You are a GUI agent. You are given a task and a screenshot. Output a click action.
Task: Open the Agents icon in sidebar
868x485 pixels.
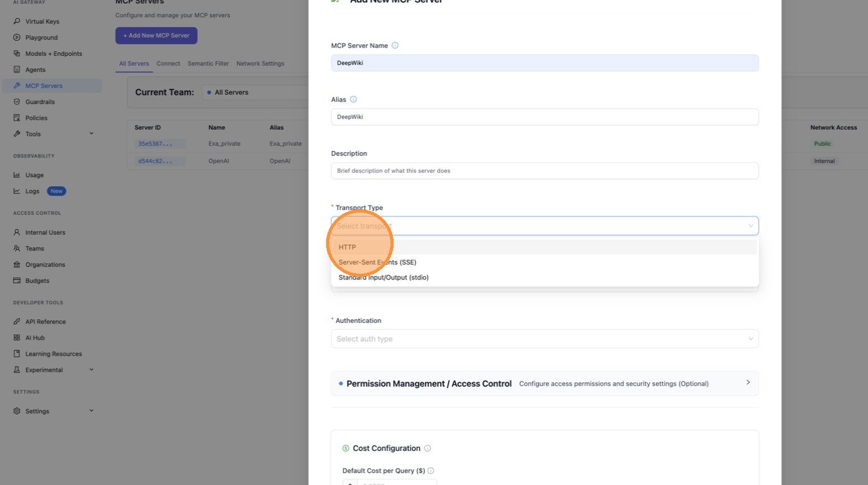pyautogui.click(x=17, y=69)
